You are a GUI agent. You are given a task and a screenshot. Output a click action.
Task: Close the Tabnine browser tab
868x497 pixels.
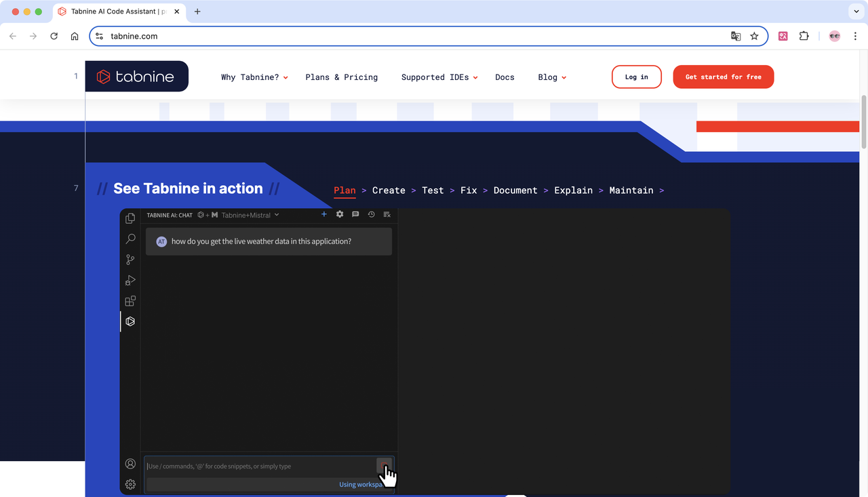176,12
